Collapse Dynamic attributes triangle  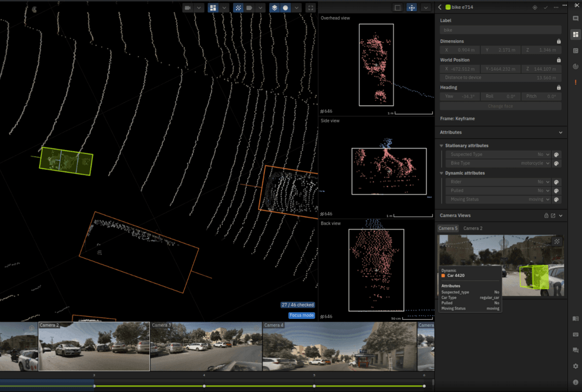[x=441, y=173]
